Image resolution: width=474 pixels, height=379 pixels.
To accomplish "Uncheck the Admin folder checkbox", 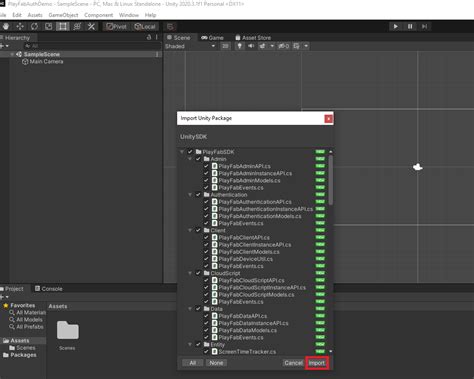I will pos(198,159).
